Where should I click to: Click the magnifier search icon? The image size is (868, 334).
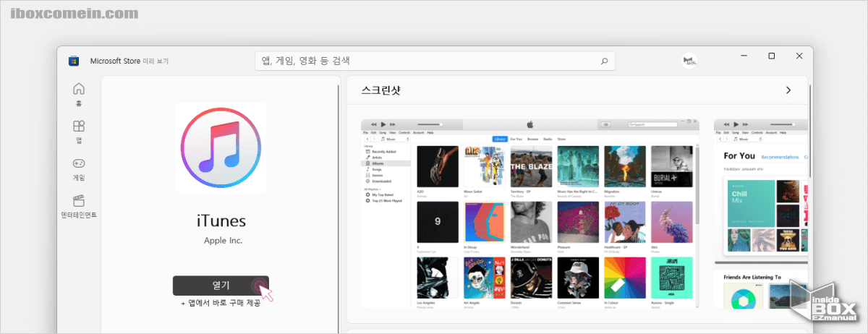(604, 61)
